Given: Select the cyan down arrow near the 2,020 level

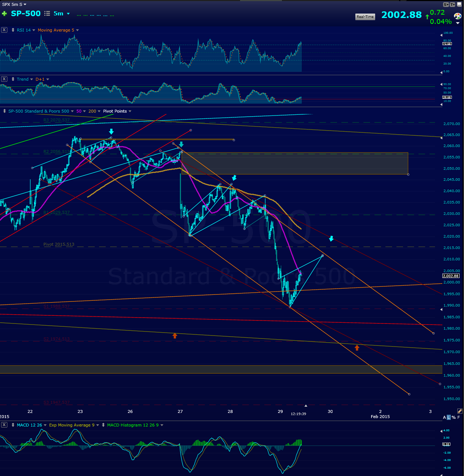Looking at the screenshot, I should click(331, 239).
